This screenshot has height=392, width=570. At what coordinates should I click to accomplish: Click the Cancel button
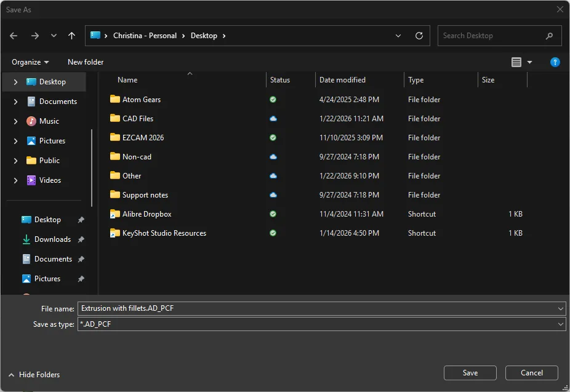coord(531,373)
